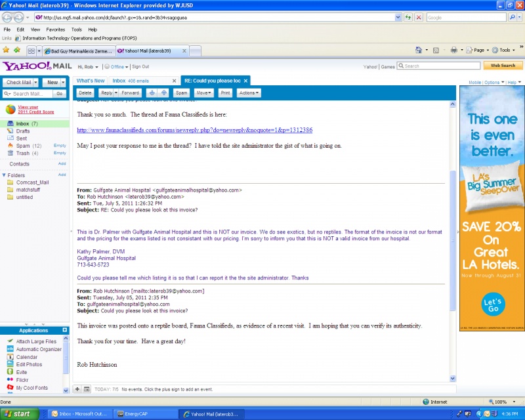525x420 pixels.
Task: Click the calendar view icon beside plus
Action: tap(87, 389)
